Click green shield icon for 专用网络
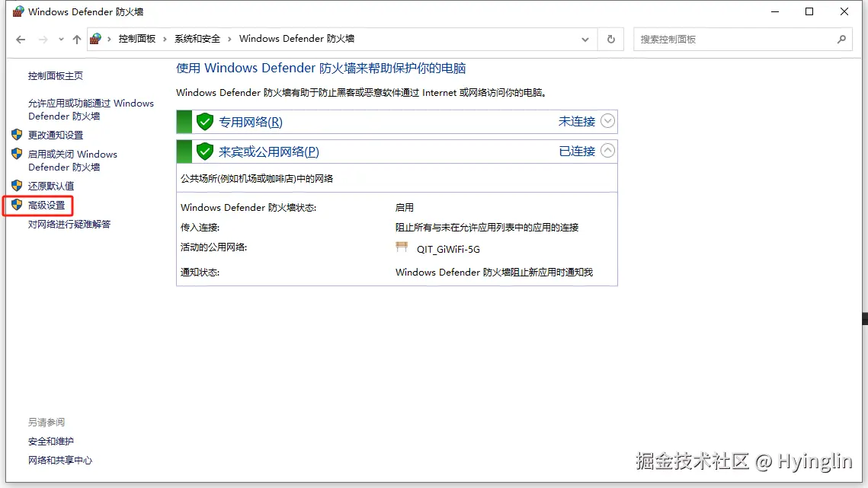Image resolution: width=868 pixels, height=488 pixels. point(205,122)
